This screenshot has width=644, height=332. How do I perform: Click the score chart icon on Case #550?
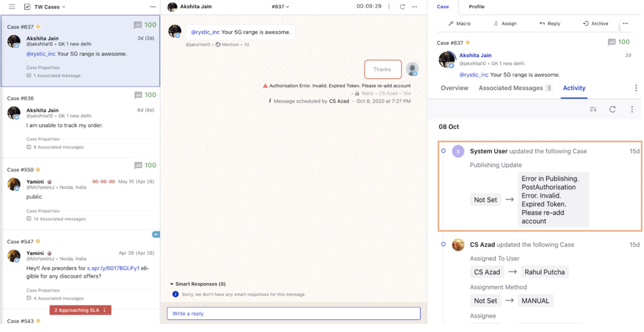coord(138,165)
